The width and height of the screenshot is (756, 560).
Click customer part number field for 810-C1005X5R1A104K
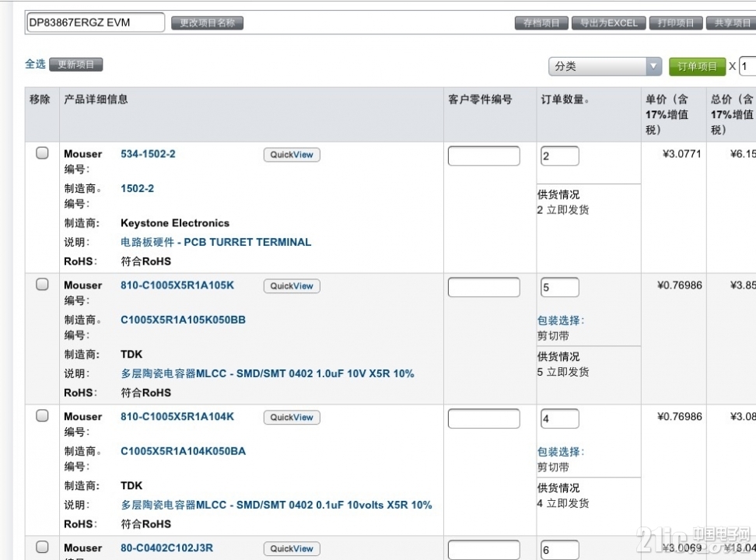pyautogui.click(x=484, y=418)
